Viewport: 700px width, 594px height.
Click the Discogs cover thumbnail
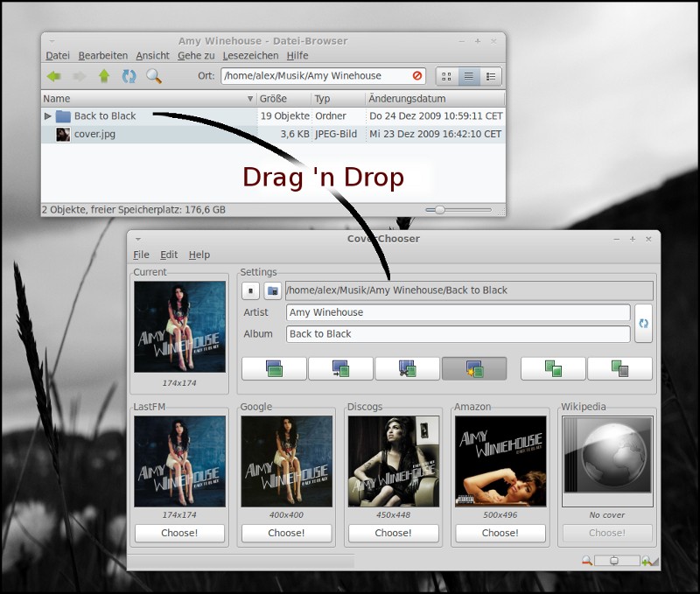(394, 461)
